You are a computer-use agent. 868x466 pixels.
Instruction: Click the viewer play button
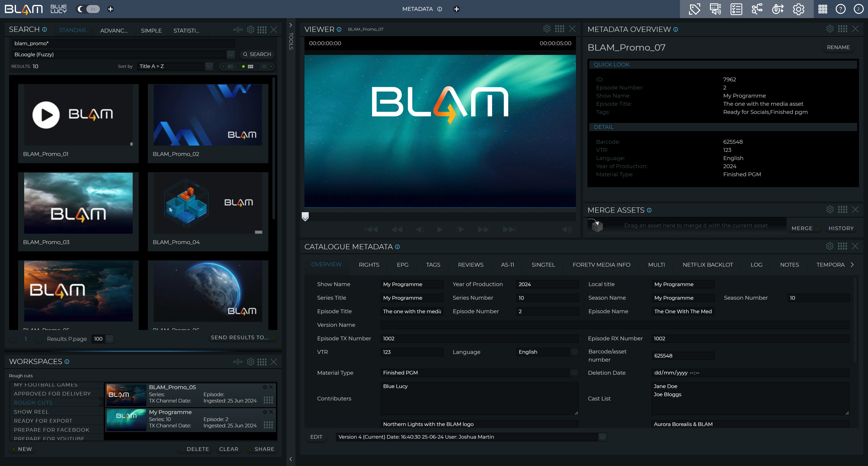pyautogui.click(x=440, y=229)
